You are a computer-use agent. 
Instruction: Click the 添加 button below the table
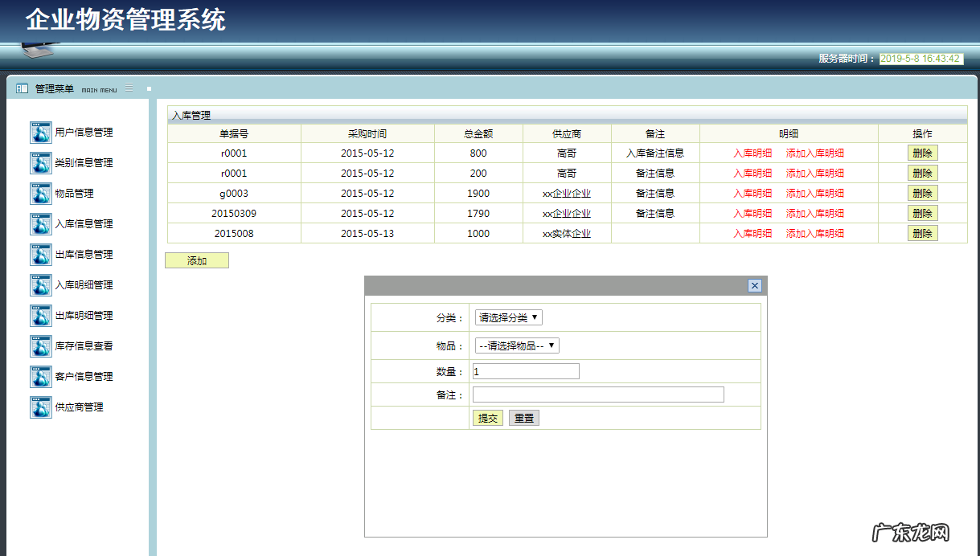[x=196, y=260]
